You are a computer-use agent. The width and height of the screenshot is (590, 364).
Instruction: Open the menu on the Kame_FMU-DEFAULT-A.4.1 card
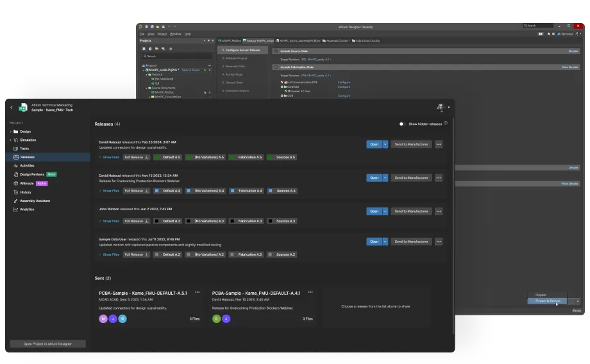310,293
